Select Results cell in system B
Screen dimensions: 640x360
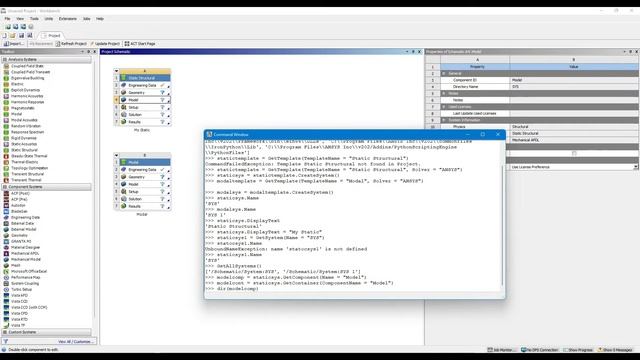tap(145, 207)
